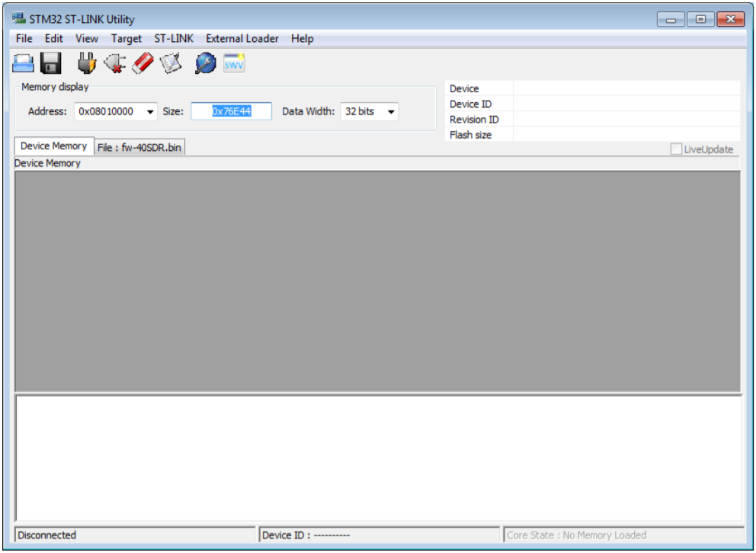Open the Data Width dropdown
Screen dimensions: 756x553
[391, 112]
